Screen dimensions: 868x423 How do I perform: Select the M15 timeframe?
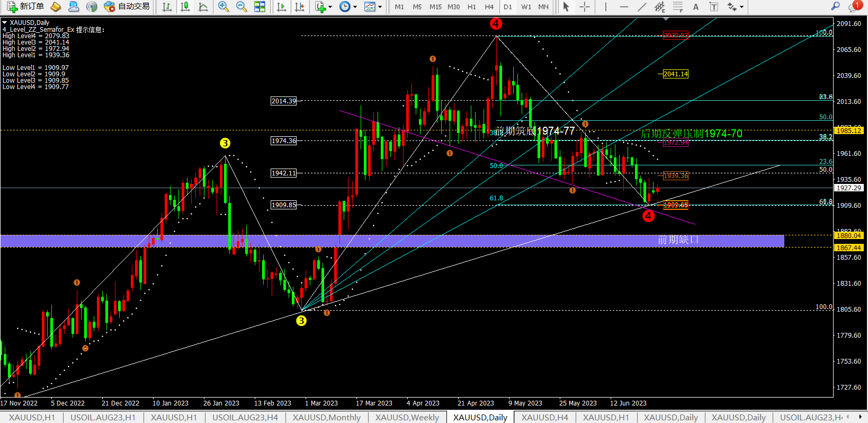(x=435, y=7)
